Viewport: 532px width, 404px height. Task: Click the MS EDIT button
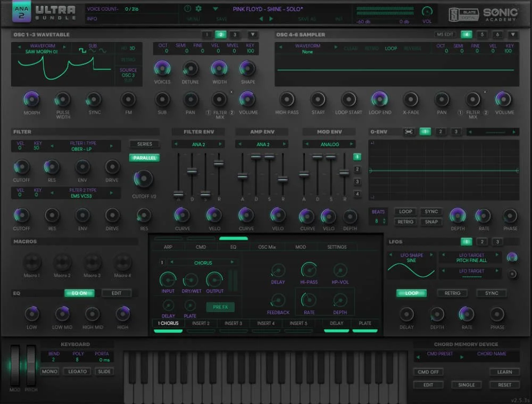coord(445,34)
